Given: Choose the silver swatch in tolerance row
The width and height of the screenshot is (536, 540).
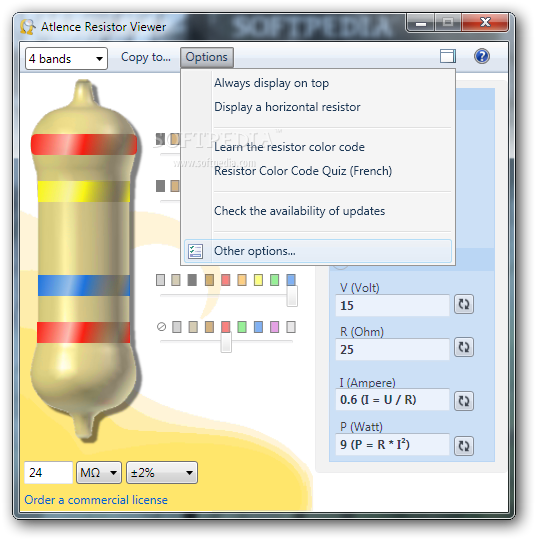Looking at the screenshot, I should (x=177, y=327).
